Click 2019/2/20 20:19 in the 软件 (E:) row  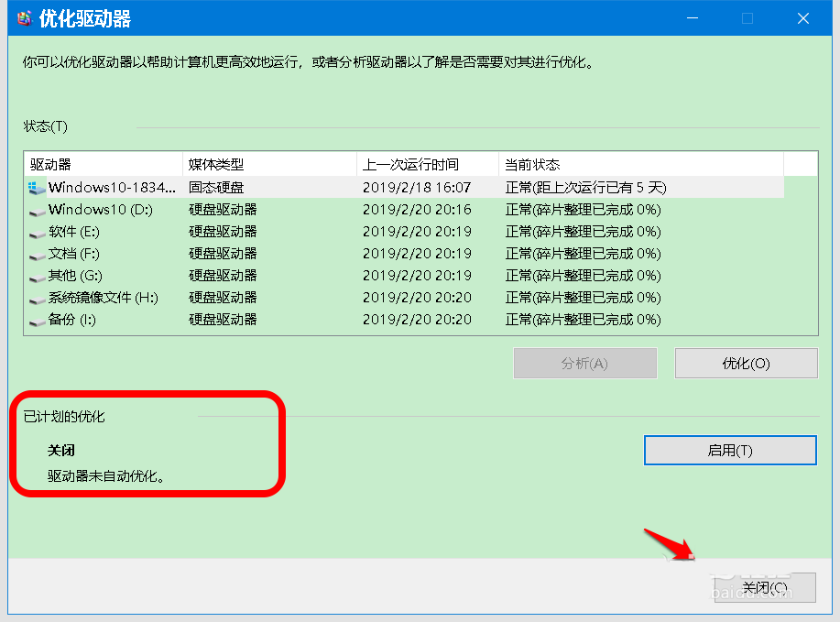pos(417,232)
